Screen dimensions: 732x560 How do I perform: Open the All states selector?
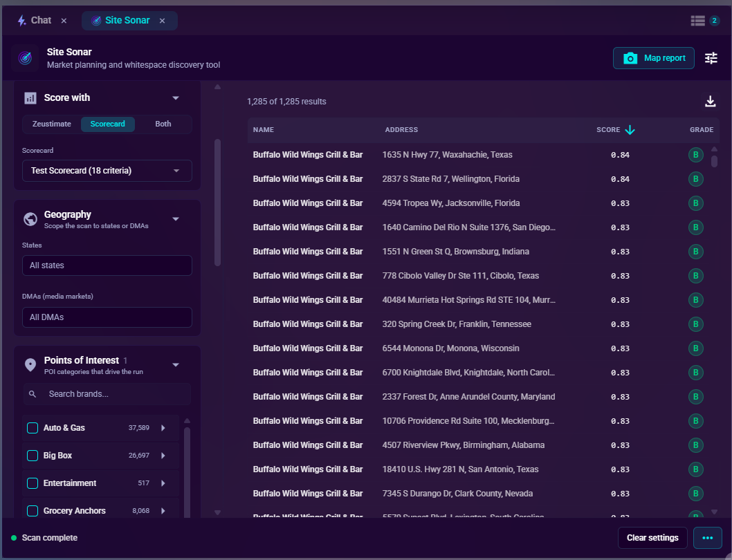[107, 265]
